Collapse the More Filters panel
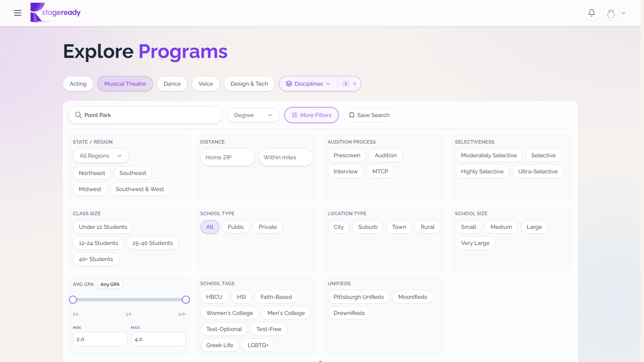 [312, 115]
